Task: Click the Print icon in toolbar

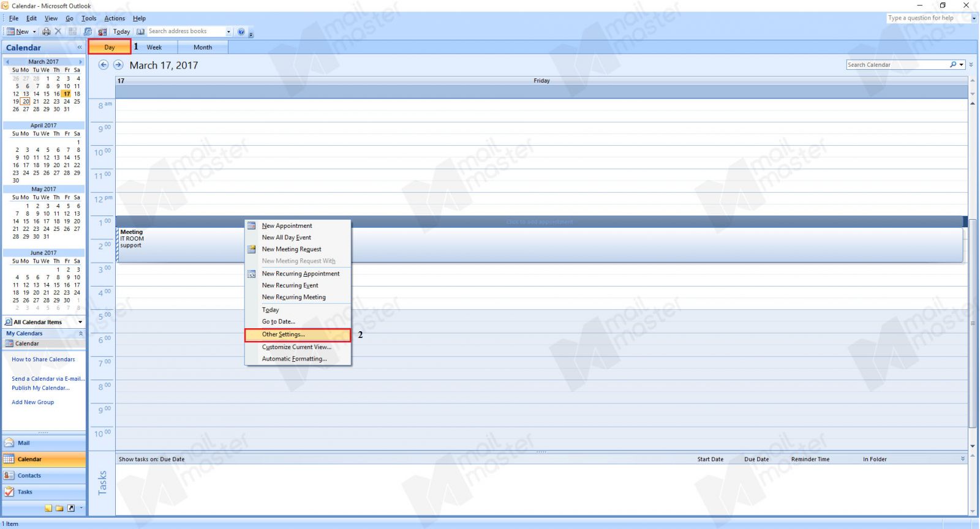Action: coord(47,31)
